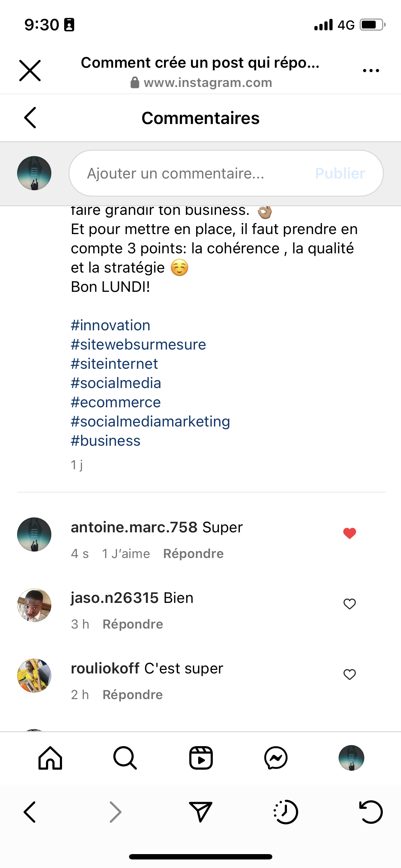Like jaso.n26315's comment

point(350,604)
